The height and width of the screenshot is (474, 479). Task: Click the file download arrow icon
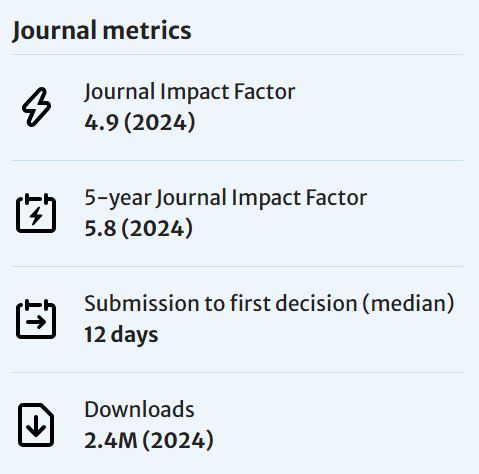tap(36, 425)
